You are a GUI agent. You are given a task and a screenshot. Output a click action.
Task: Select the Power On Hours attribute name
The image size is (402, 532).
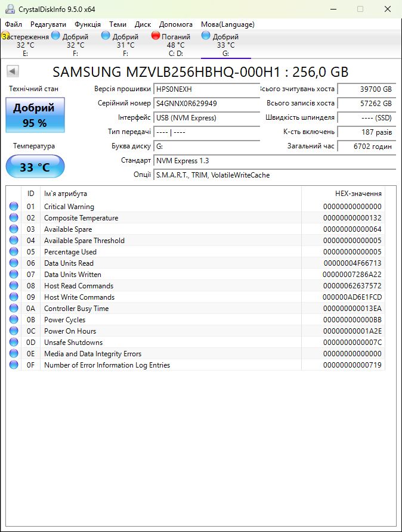pos(70,331)
